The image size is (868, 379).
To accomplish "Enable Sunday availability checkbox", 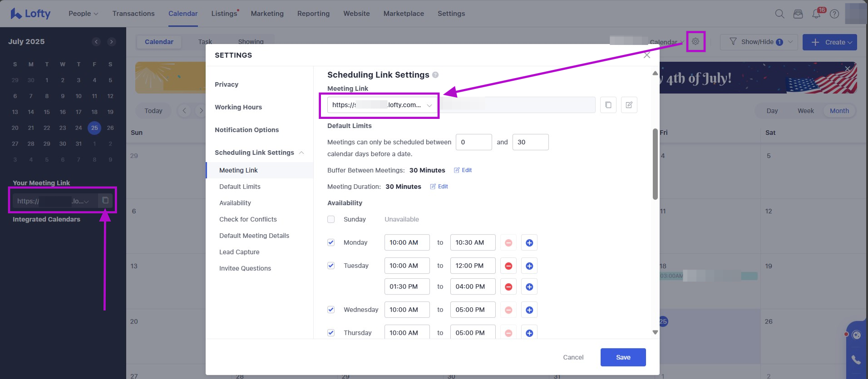I will [331, 219].
